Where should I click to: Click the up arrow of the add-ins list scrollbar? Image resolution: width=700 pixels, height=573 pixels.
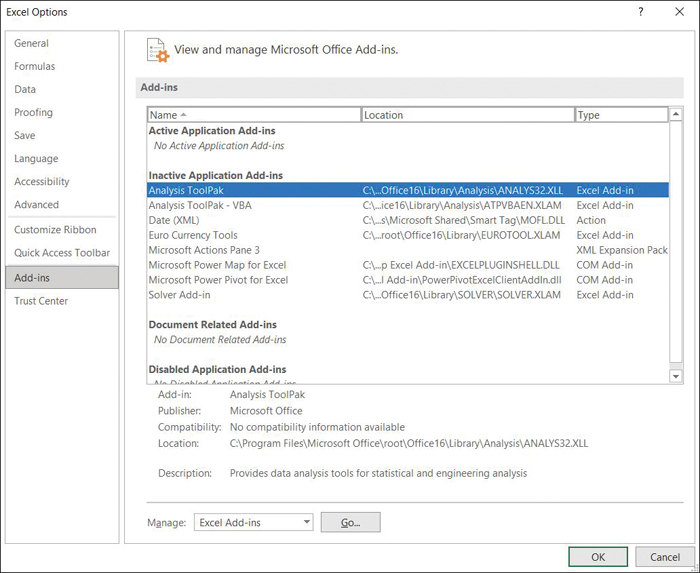(x=676, y=115)
